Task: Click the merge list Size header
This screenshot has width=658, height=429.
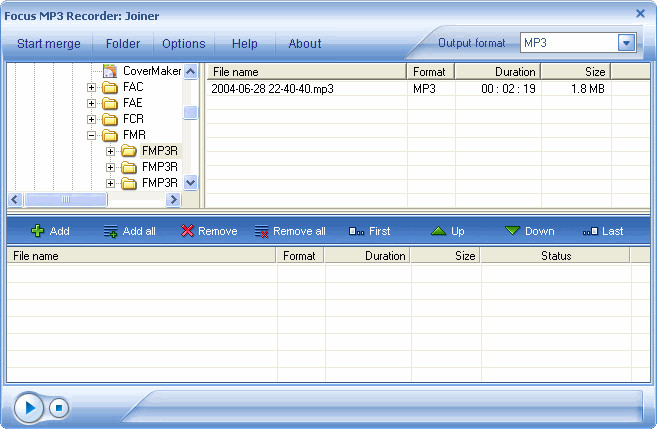Action: 446,256
